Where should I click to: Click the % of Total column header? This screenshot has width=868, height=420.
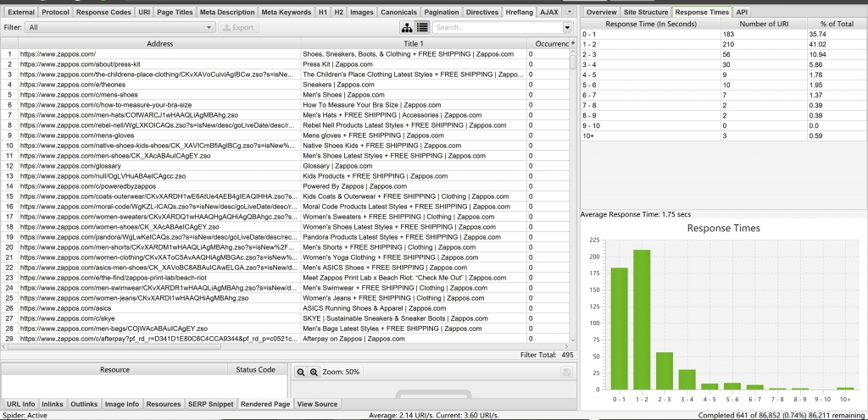[x=837, y=24]
